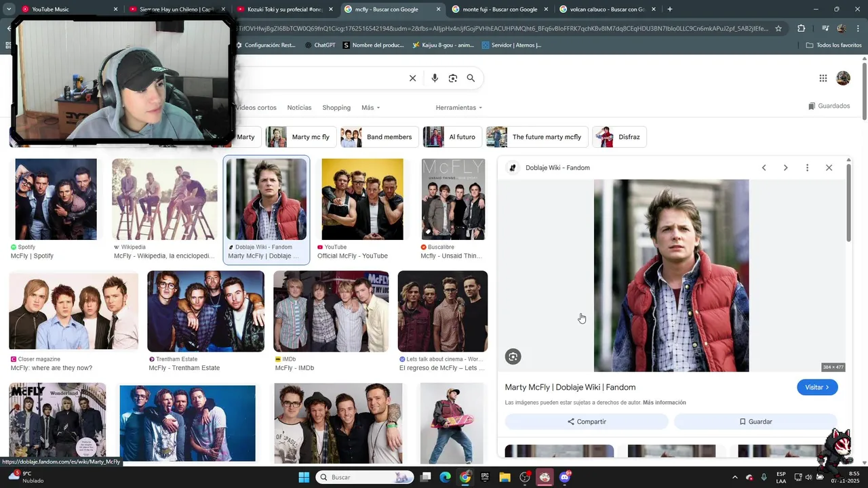
Task: Open Más información copyright link
Action: click(665, 403)
